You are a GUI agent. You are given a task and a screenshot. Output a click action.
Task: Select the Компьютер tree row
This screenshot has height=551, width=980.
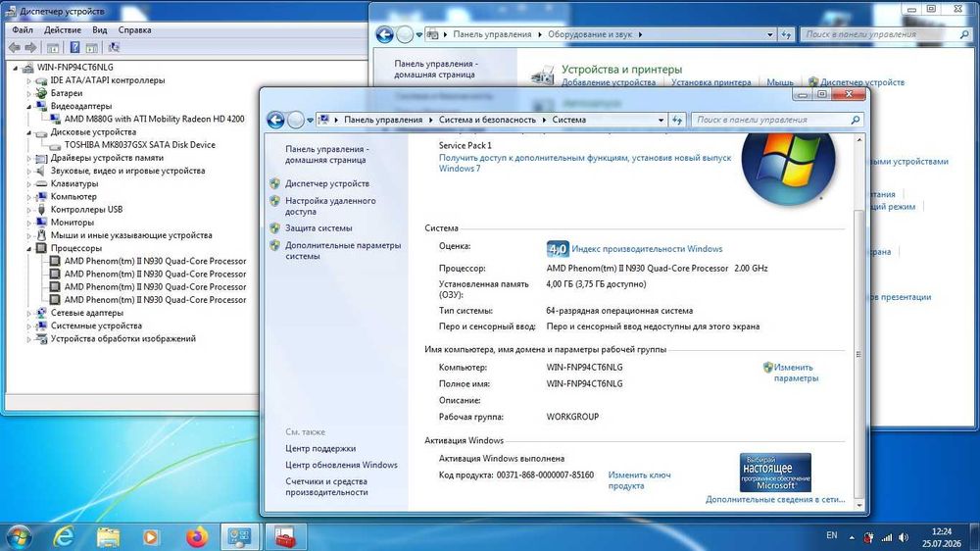coord(73,196)
